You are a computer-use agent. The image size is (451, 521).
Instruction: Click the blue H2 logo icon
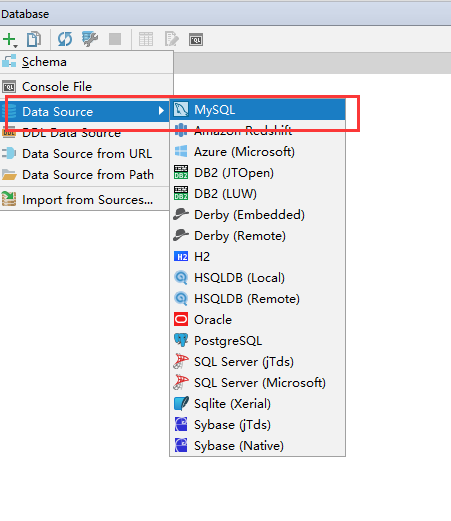tap(181, 257)
